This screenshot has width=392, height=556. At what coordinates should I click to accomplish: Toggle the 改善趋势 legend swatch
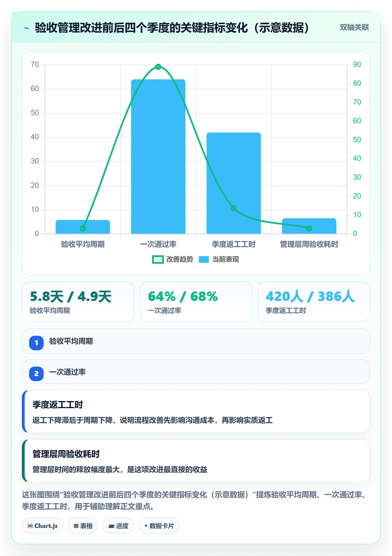[158, 260]
